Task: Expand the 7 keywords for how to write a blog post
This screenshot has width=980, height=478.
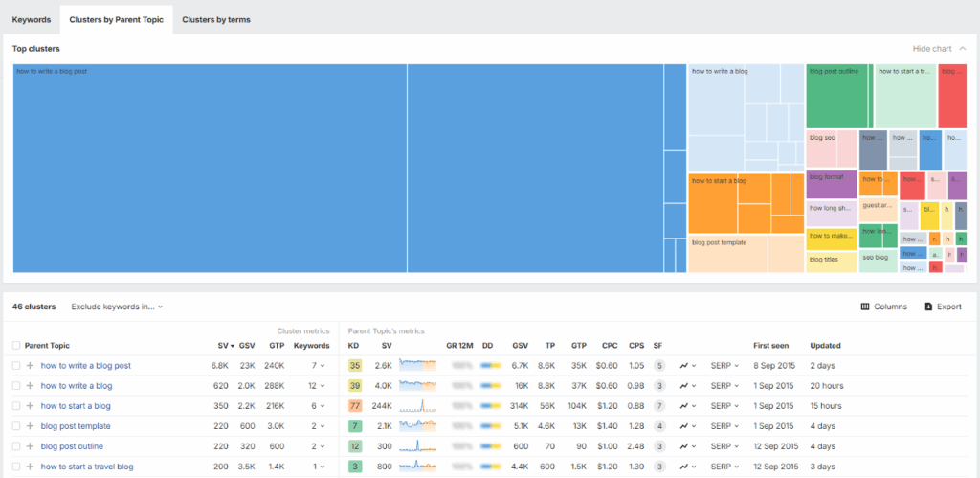Action: click(x=318, y=365)
